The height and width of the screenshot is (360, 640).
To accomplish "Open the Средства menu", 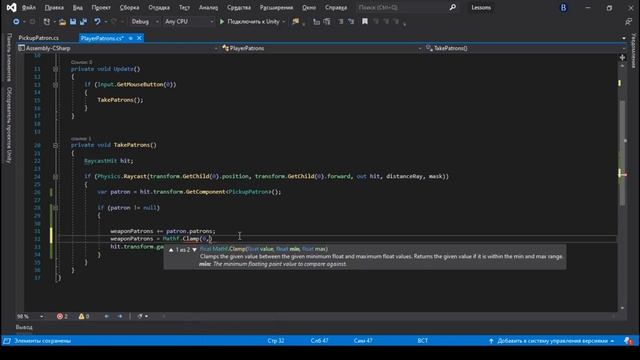I will 239,7.
